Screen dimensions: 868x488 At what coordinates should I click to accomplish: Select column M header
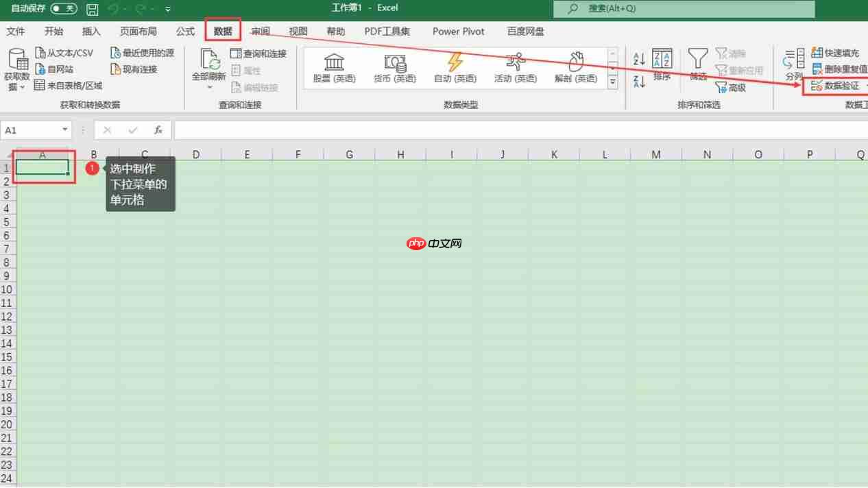(656, 155)
